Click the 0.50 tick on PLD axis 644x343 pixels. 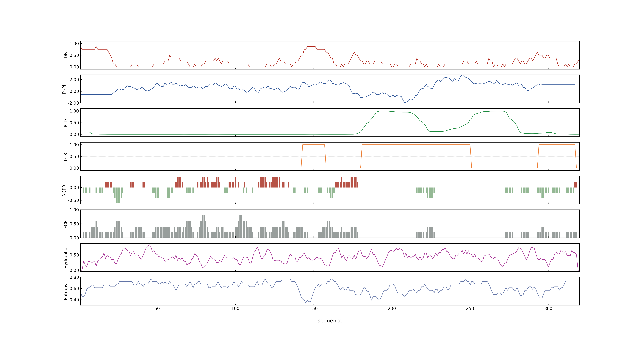pos(74,123)
